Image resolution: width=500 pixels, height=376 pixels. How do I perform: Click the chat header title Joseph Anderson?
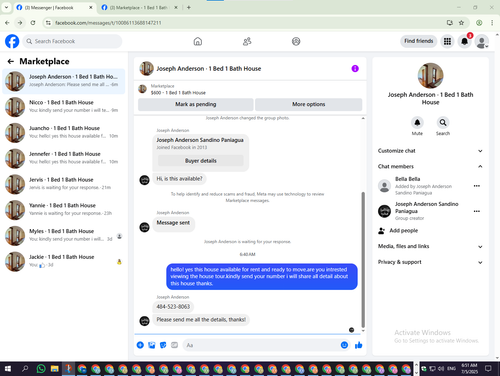[x=209, y=69]
